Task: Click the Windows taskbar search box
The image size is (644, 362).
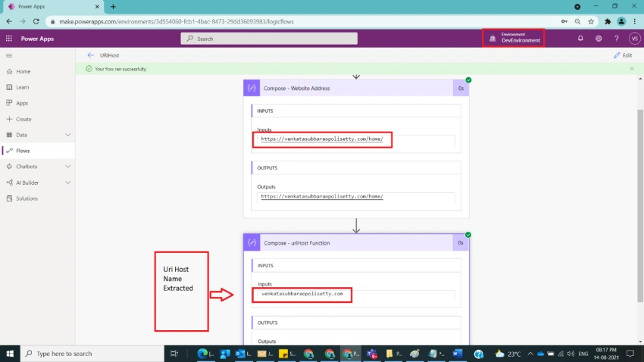Action: [92, 354]
